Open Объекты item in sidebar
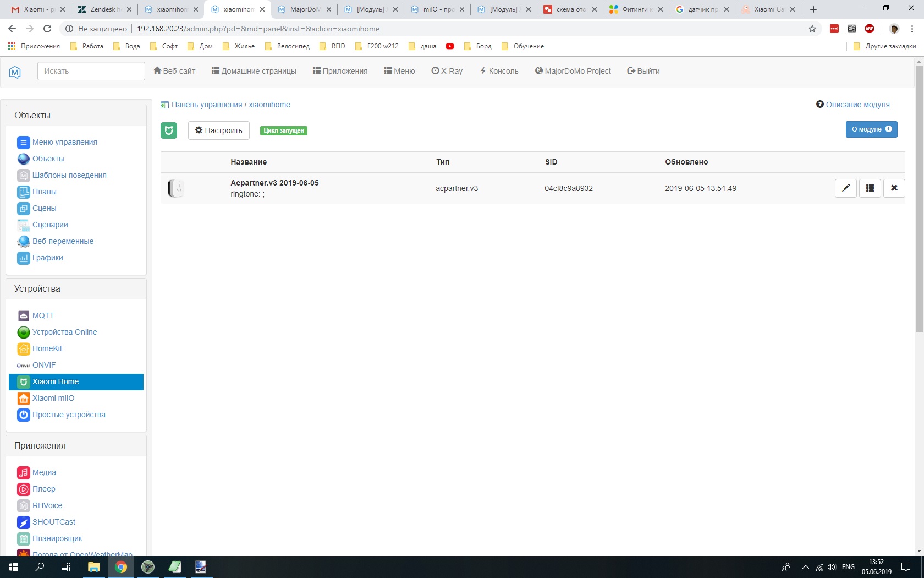This screenshot has width=924, height=578. [48, 159]
